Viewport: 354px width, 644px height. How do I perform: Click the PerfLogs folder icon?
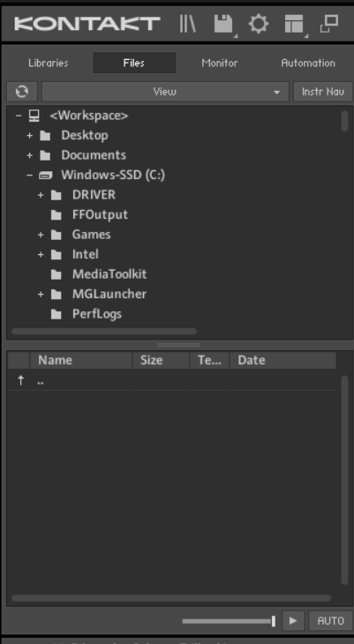(x=56, y=314)
